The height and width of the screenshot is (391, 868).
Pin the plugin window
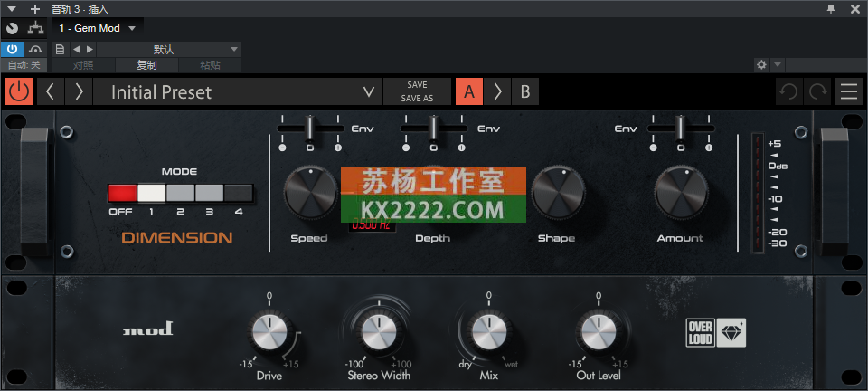click(x=831, y=9)
